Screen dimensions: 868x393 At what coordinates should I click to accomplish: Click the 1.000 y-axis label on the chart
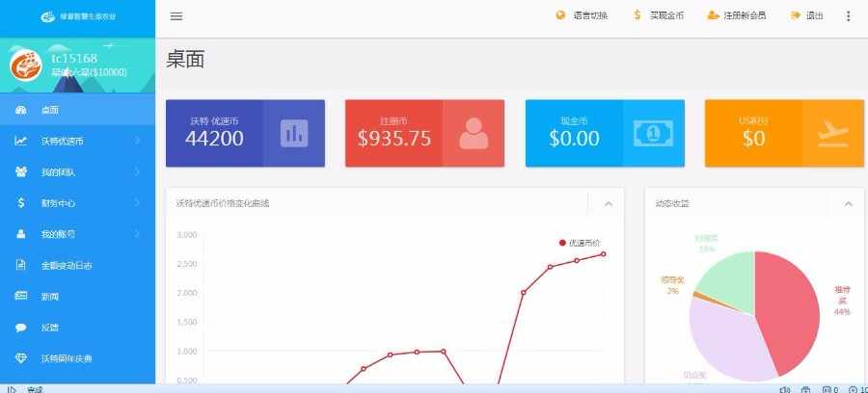coord(186,351)
